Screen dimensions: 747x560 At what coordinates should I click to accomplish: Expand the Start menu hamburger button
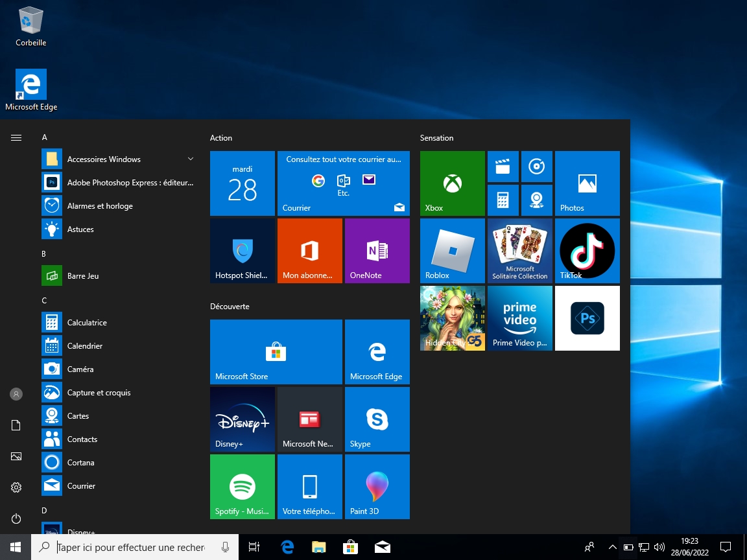click(x=16, y=137)
